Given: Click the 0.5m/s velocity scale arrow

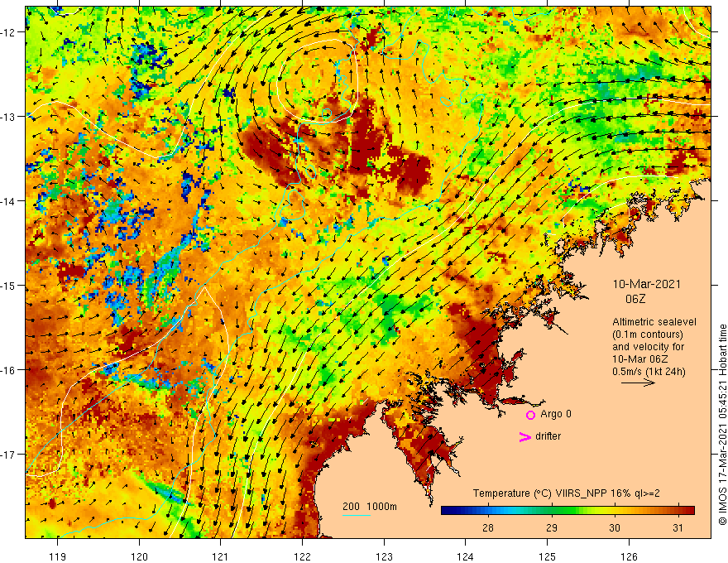Looking at the screenshot, I should point(638,383).
